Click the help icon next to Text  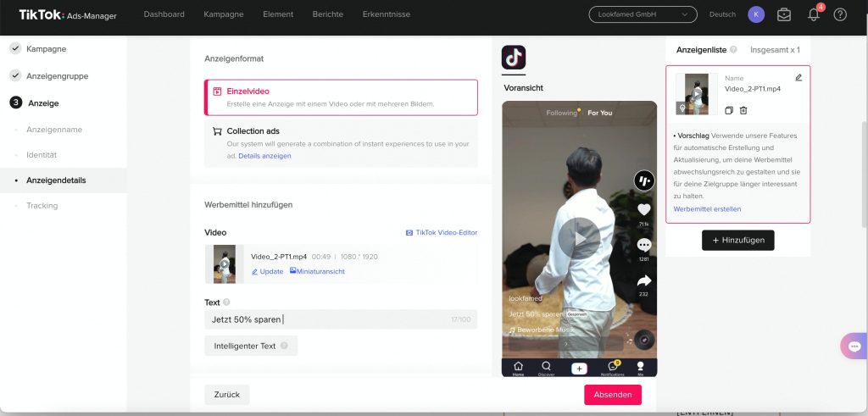pyautogui.click(x=226, y=302)
